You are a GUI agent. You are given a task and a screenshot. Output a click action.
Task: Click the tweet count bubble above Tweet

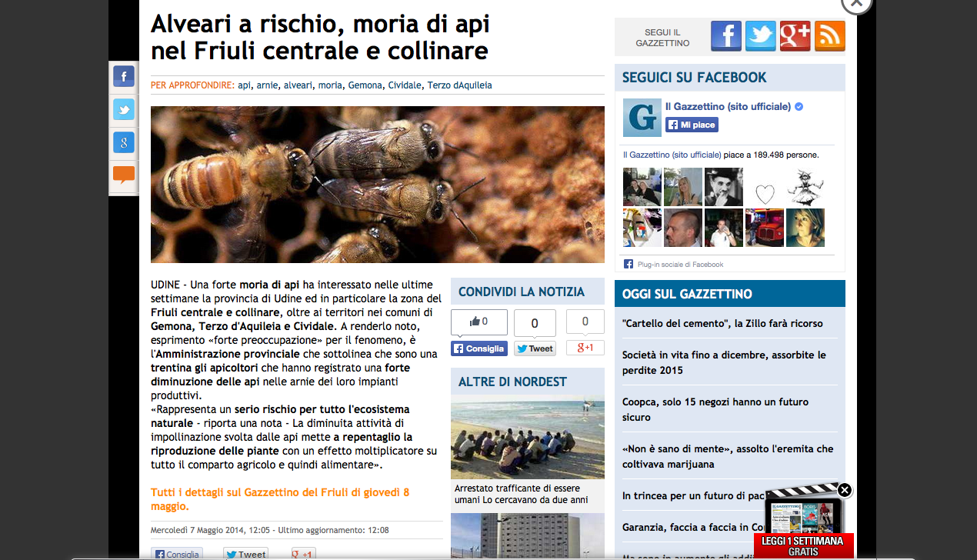pos(535,323)
